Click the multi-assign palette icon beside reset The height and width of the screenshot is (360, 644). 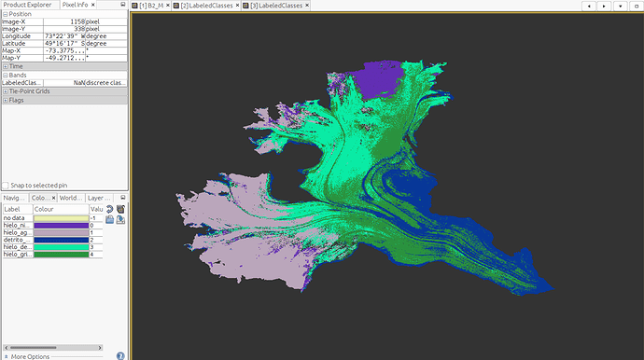120,209
